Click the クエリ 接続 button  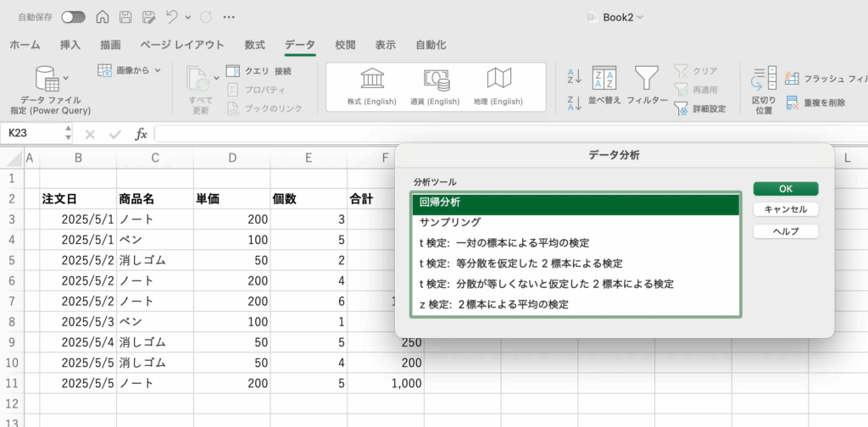pos(259,71)
